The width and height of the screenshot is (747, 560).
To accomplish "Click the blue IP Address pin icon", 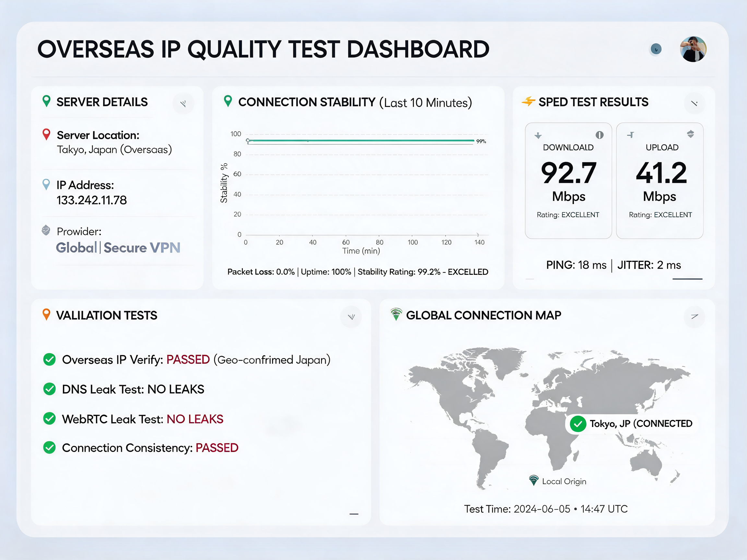I will point(46,185).
